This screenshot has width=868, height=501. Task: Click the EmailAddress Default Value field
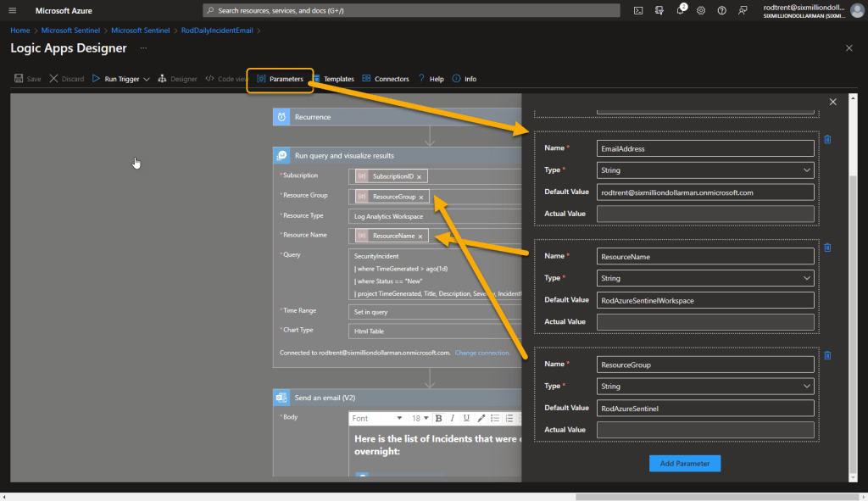705,192
